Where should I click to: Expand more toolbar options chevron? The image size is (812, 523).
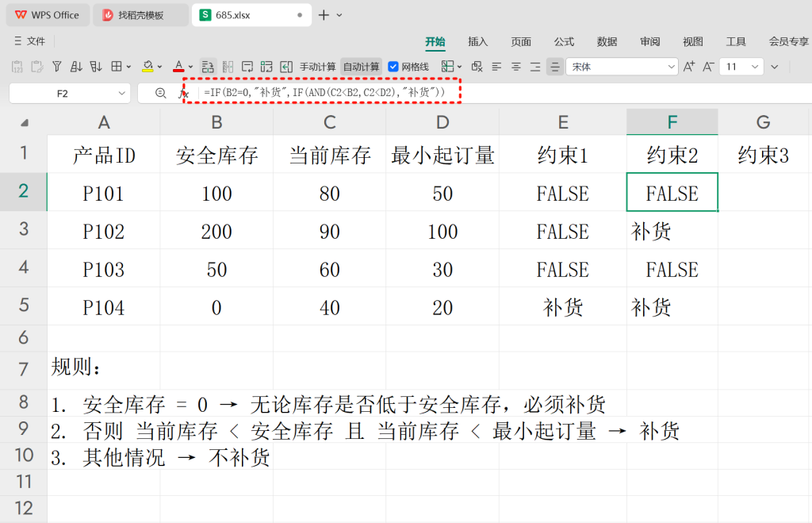774,67
